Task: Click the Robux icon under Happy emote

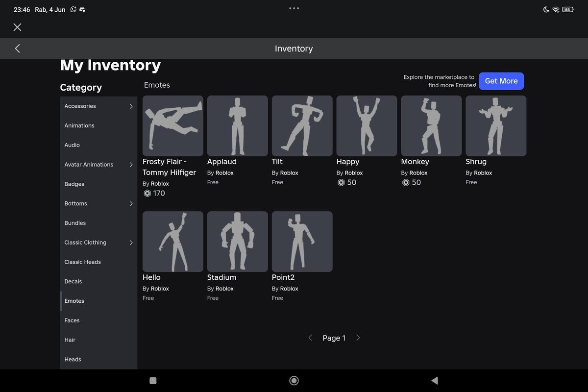Action: point(341,183)
